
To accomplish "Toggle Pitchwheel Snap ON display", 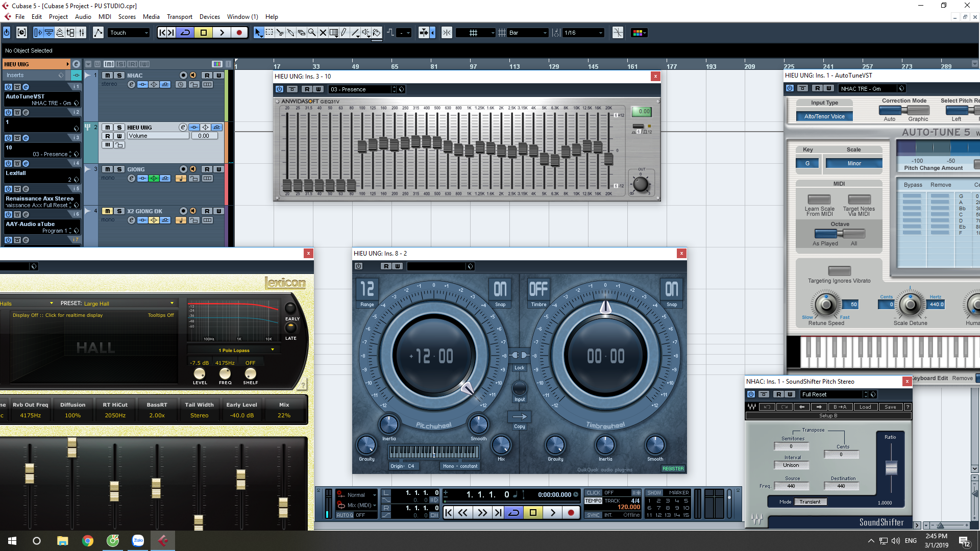I will 500,290.
